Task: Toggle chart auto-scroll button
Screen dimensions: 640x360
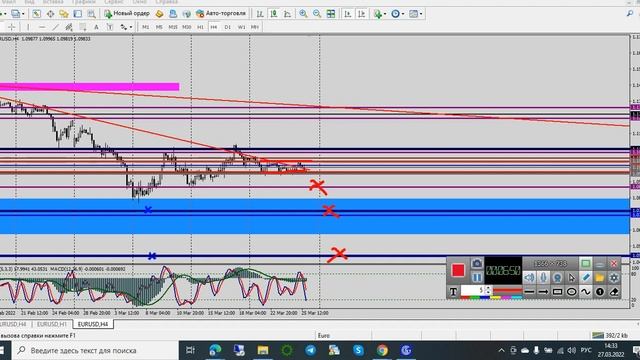Action: [x=347, y=14]
